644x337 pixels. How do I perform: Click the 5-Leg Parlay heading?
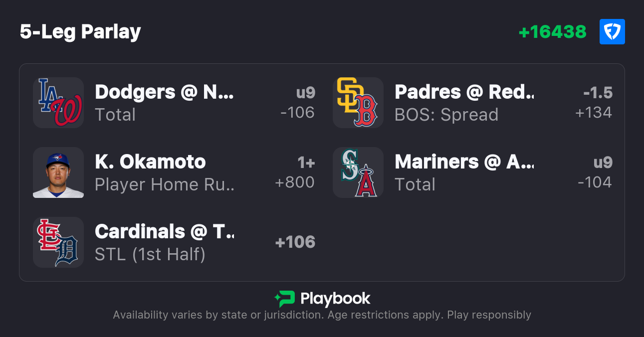(x=80, y=32)
